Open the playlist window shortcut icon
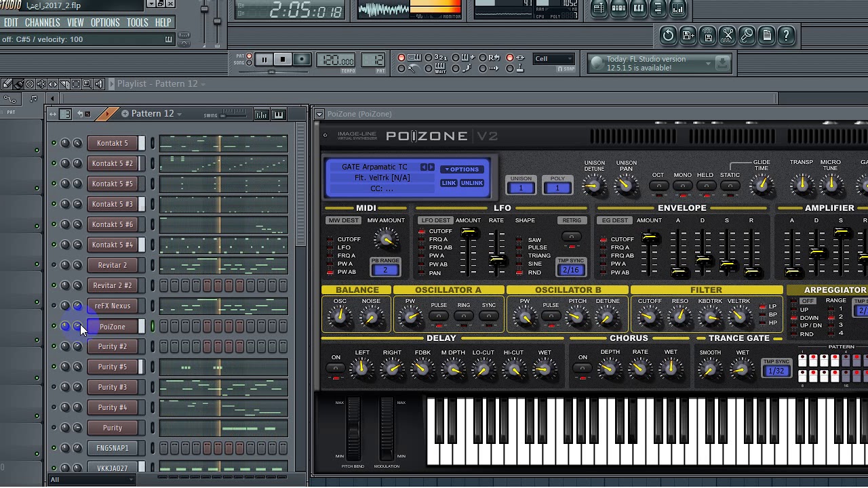 click(599, 9)
